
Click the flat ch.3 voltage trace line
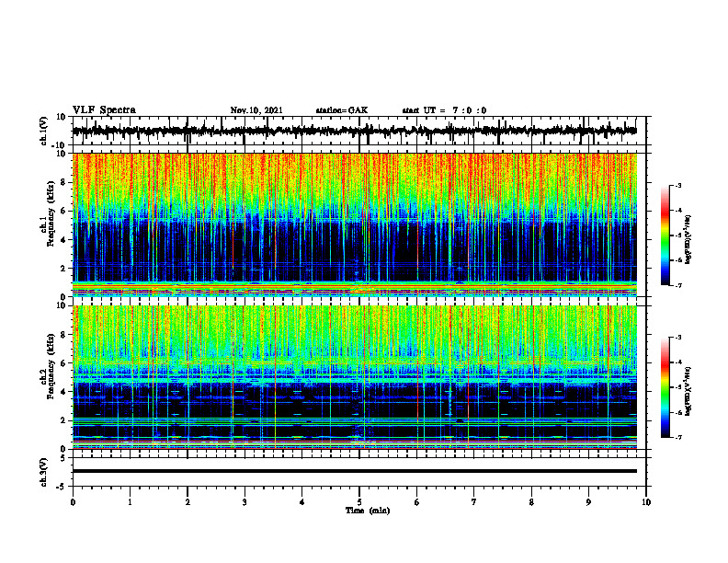[354, 471]
